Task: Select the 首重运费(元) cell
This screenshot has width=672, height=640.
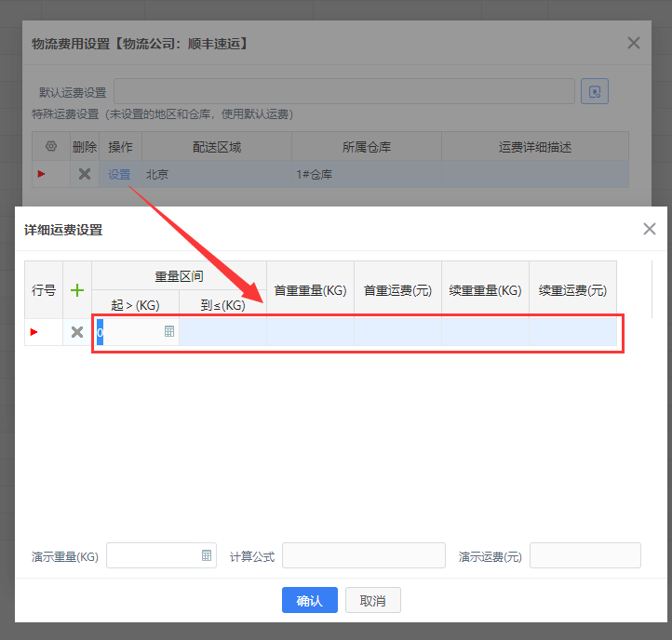Action: [397, 332]
